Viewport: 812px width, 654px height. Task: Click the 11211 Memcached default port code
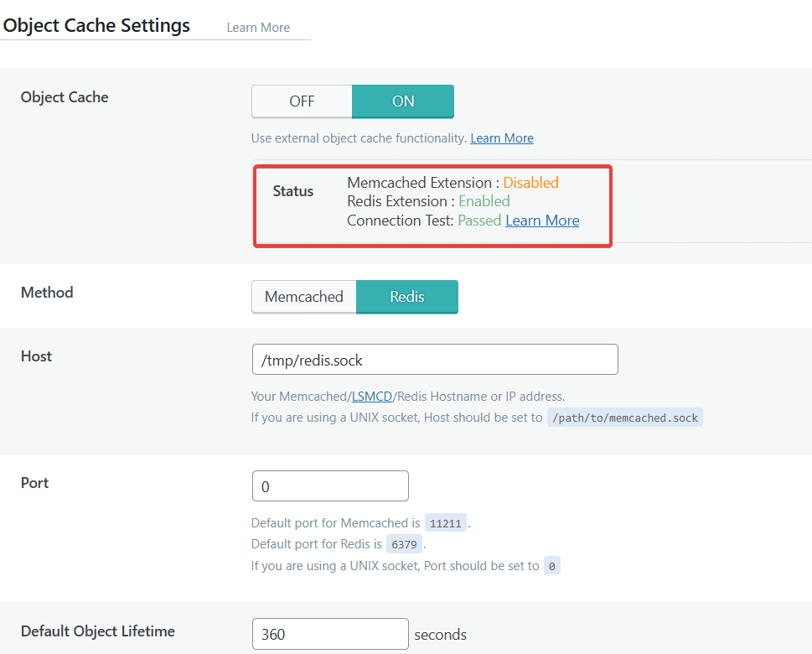[x=446, y=523]
